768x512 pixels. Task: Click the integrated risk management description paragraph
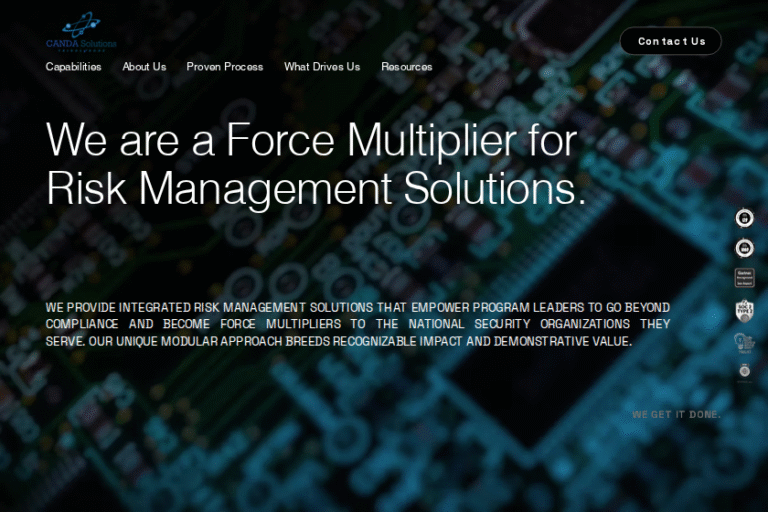coord(358,324)
